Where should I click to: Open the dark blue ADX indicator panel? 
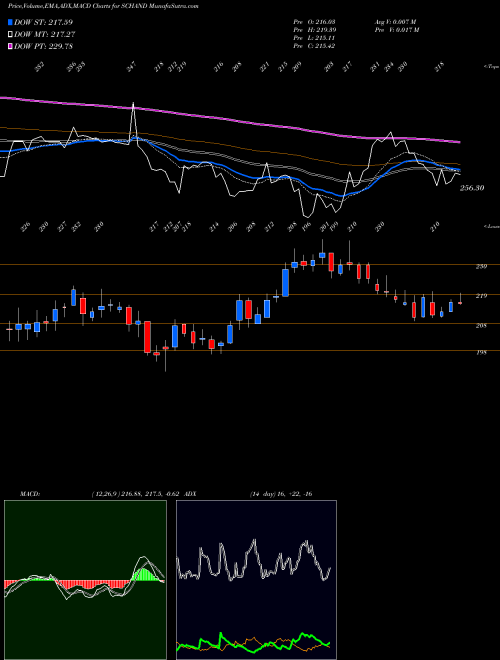point(256,580)
